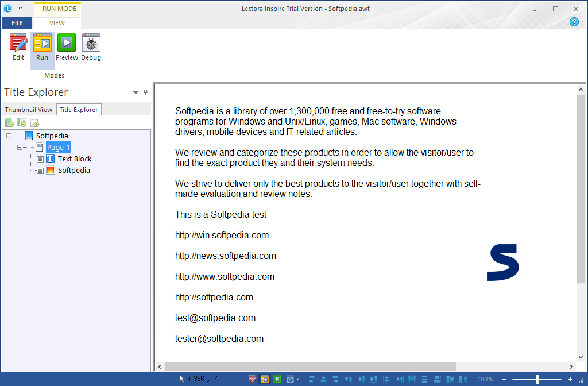Open the FILE menu
Image resolution: width=588 pixels, height=386 pixels.
[17, 23]
